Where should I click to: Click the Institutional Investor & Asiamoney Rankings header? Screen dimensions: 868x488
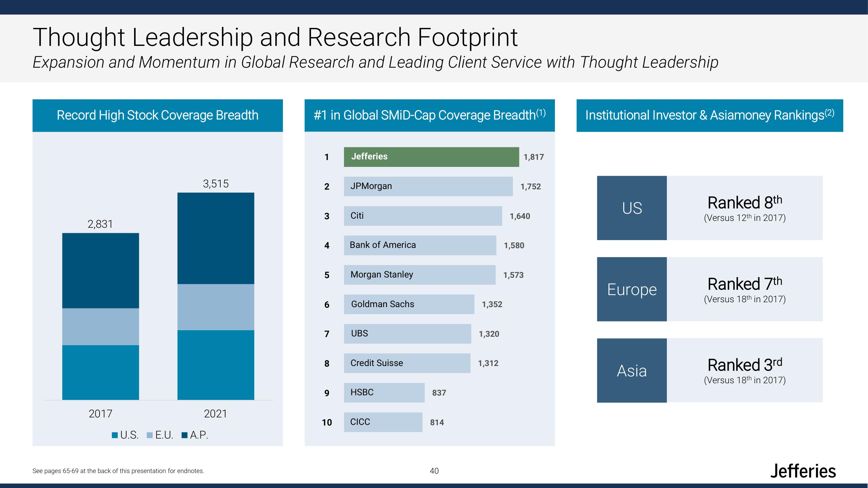710,115
